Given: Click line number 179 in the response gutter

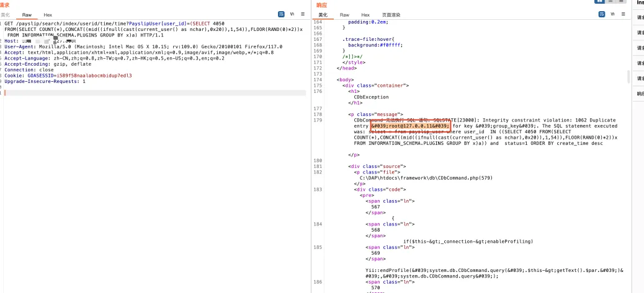Looking at the screenshot, I should click(318, 120).
